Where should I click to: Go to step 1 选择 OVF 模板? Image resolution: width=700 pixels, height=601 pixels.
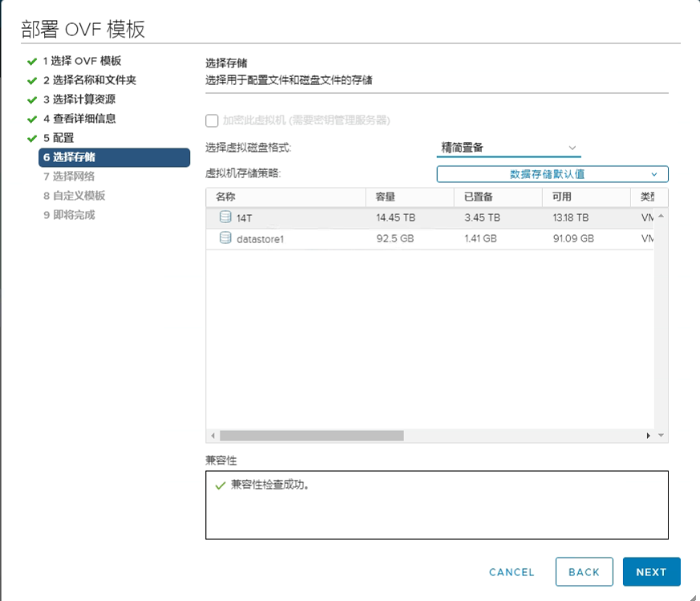(x=82, y=61)
